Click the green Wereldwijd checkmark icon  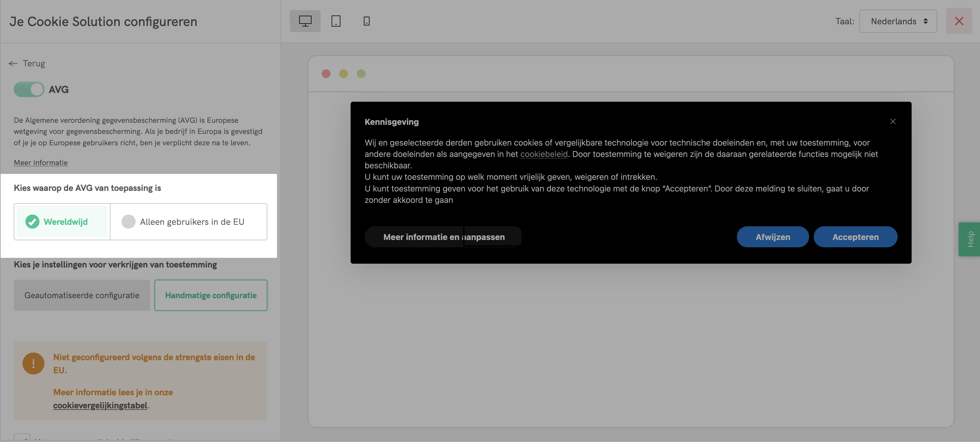(32, 222)
